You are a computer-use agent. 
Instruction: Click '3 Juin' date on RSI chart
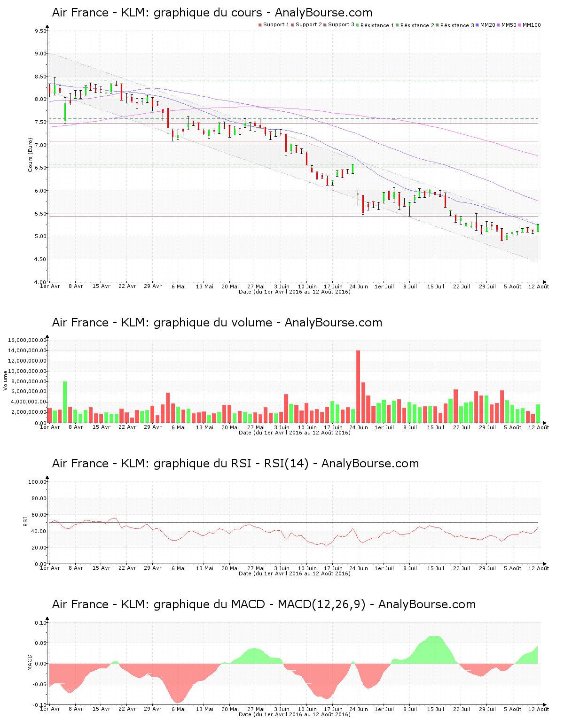point(282,568)
